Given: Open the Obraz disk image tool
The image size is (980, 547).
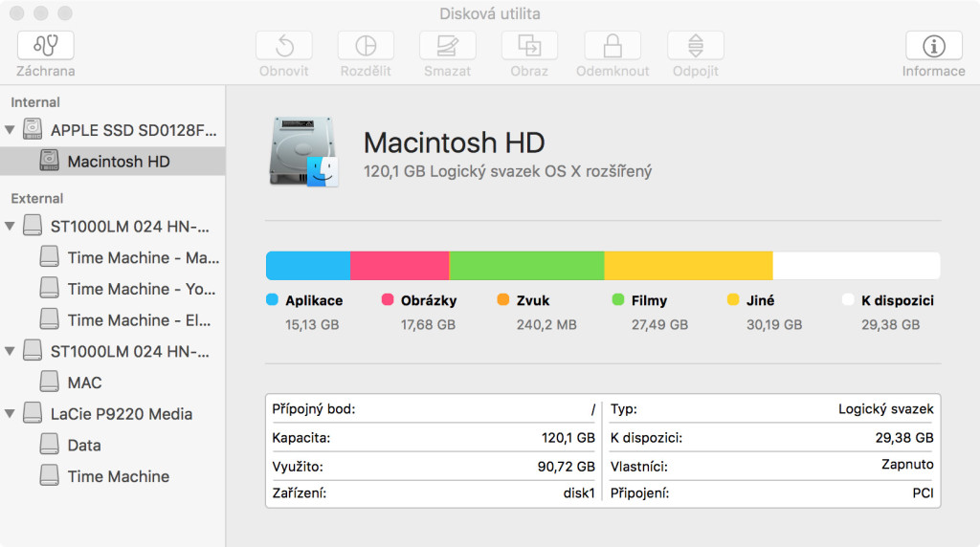Looking at the screenshot, I should coord(529,46).
